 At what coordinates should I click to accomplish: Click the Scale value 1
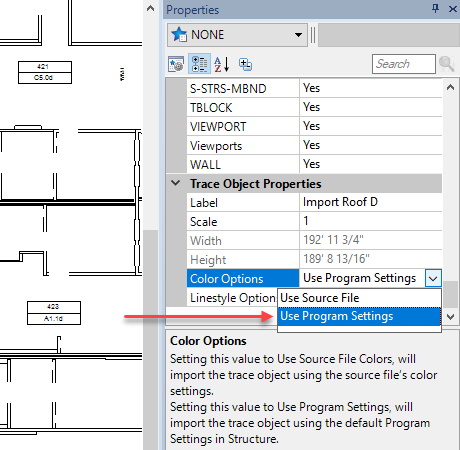coord(306,221)
